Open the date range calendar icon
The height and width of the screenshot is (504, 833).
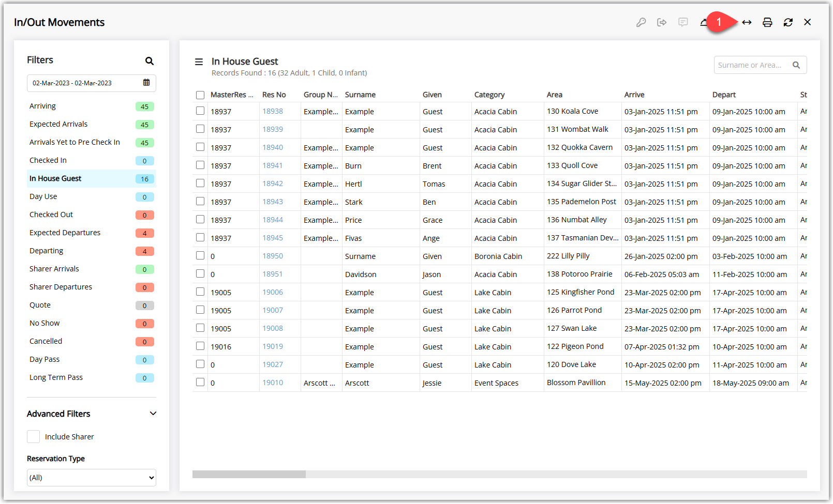[x=146, y=83]
